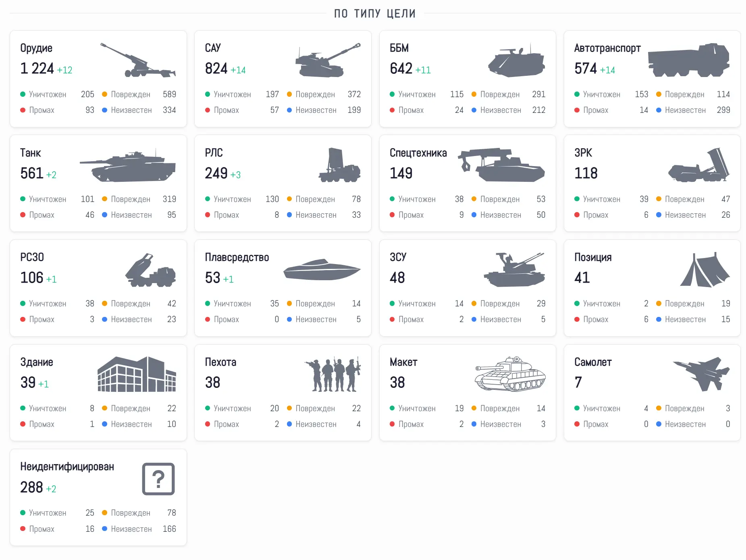This screenshot has height=560, width=746.
Task: Click the crane vehicle icon in Спецтехника card
Action: click(501, 165)
